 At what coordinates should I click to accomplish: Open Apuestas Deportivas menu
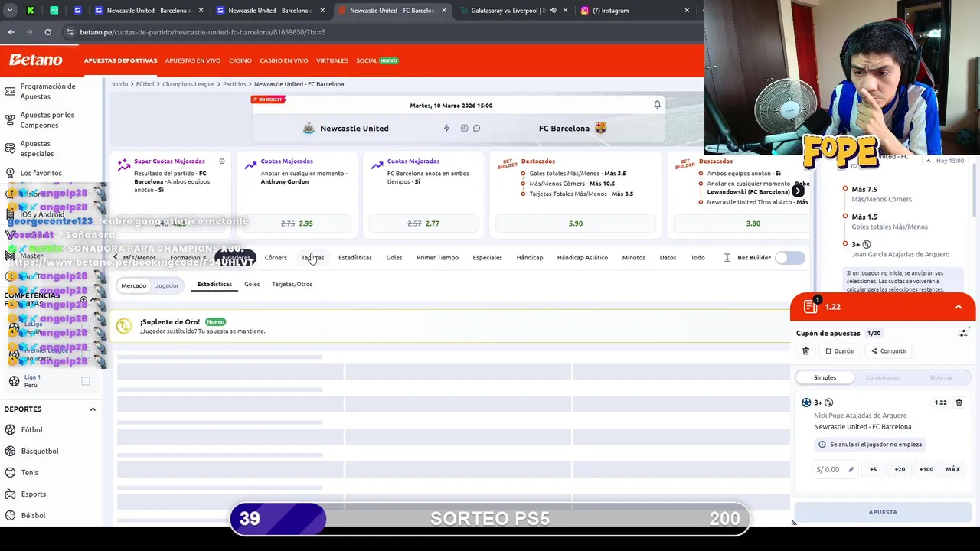120,60
